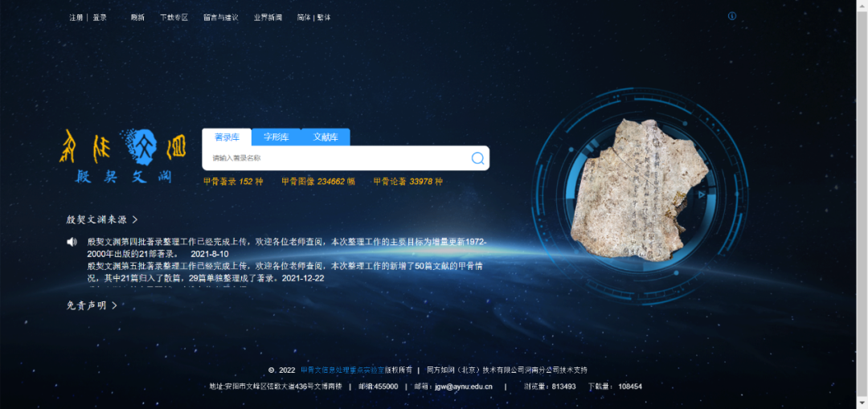Click the 2021-12-22 fifth batch announcement
Screen dimensions: 868x409
pyautogui.click(x=285, y=272)
